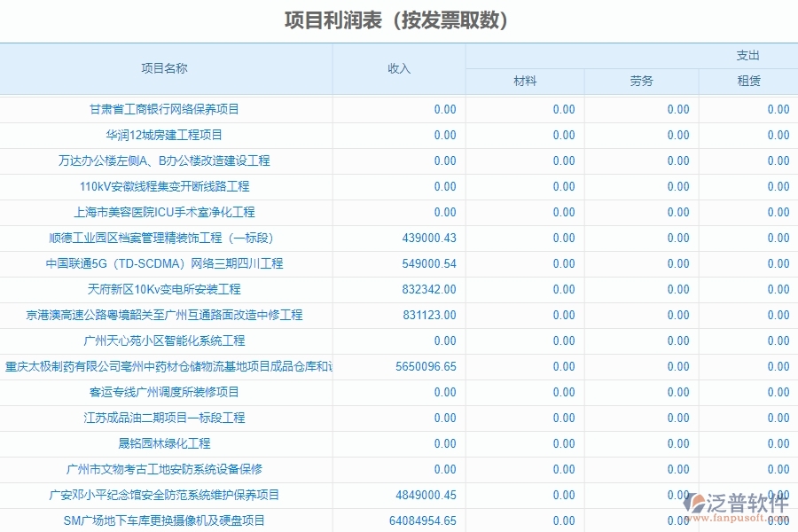
Task: Select SM广场地下车库更换摄像机及硬盘项目 row
Action: pyautogui.click(x=167, y=520)
